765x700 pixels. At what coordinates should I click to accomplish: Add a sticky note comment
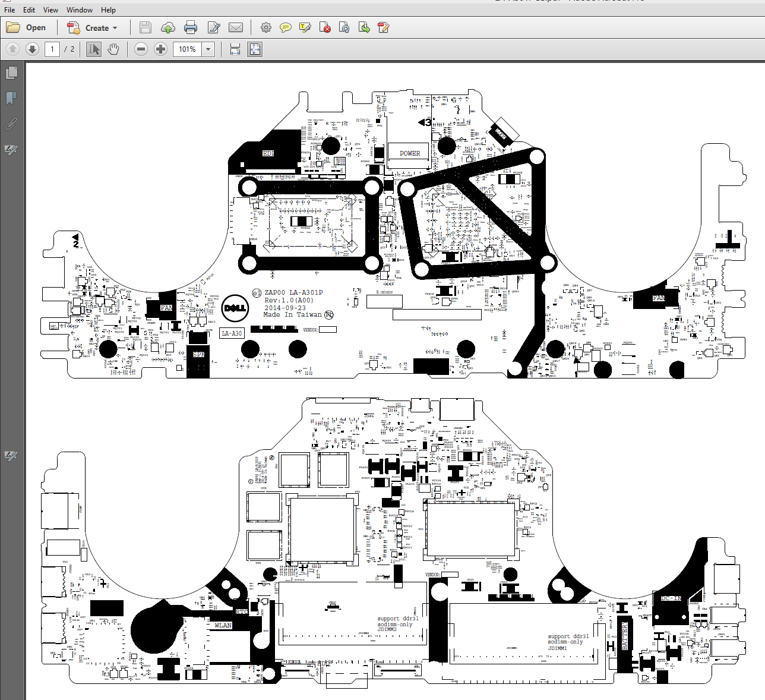pyautogui.click(x=286, y=27)
